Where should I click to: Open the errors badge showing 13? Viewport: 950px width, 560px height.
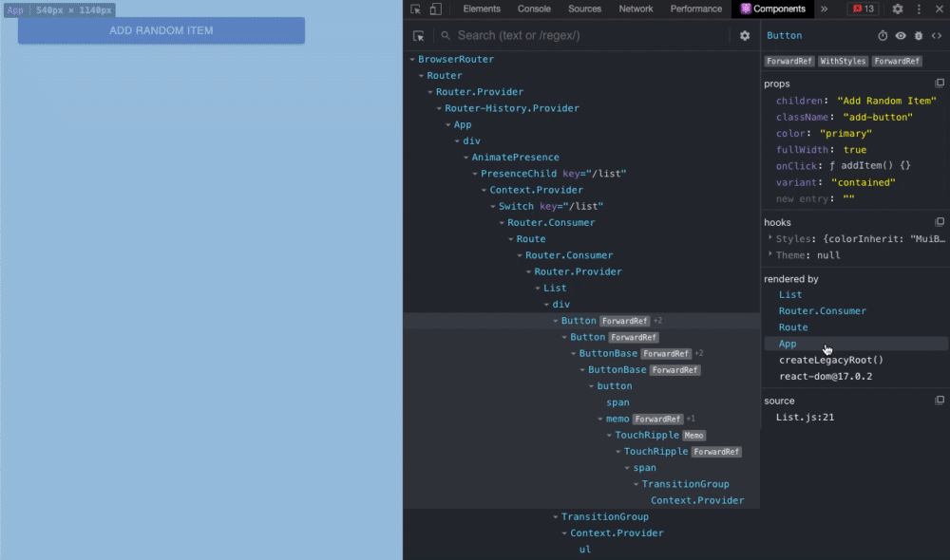(x=865, y=9)
